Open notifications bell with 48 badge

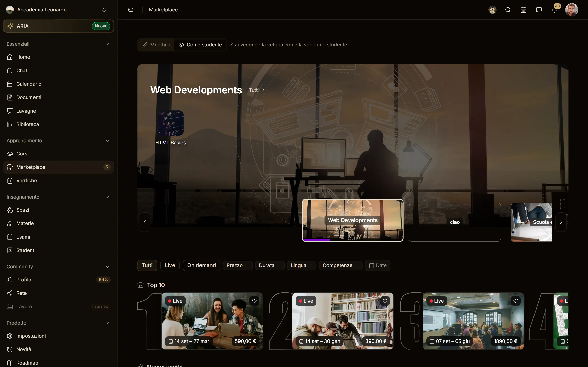(x=555, y=10)
